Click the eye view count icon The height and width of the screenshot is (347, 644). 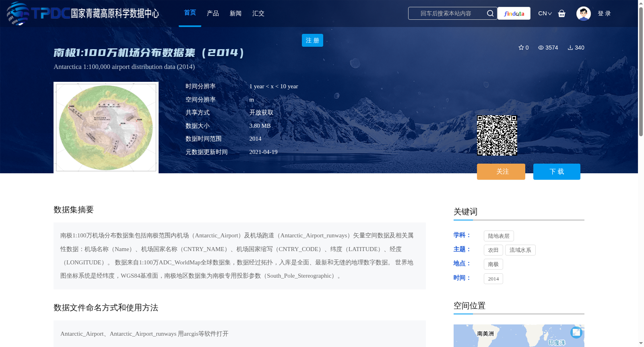point(541,48)
